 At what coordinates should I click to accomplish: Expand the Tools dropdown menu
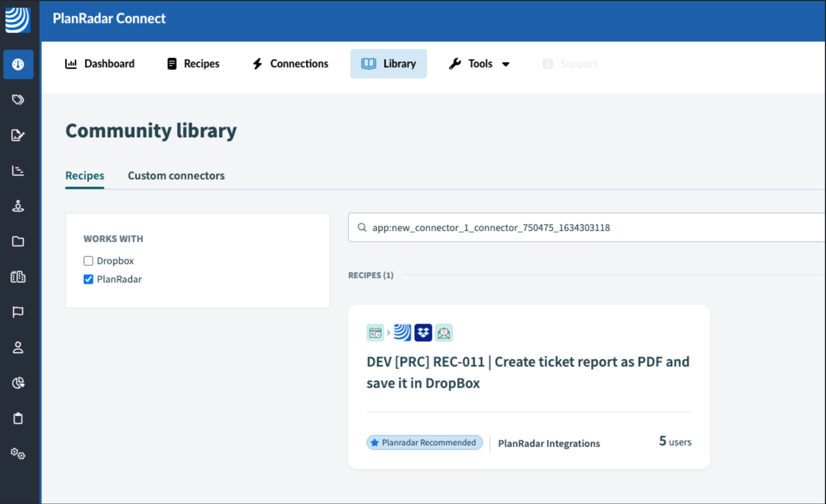tap(479, 64)
